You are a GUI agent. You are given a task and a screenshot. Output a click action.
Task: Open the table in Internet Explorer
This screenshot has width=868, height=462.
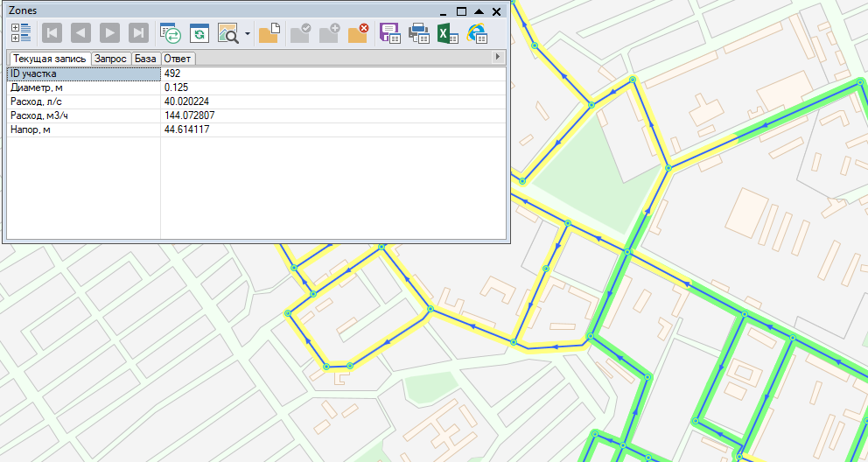(477, 34)
